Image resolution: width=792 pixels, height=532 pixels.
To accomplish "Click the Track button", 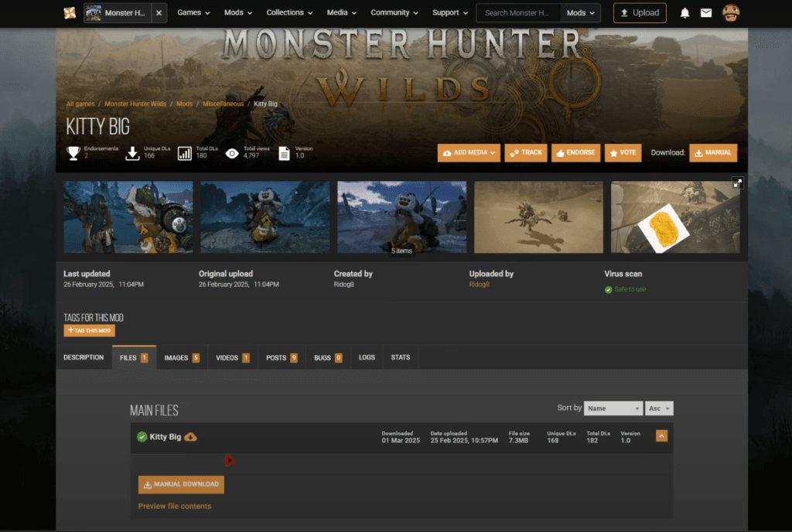I will click(525, 152).
